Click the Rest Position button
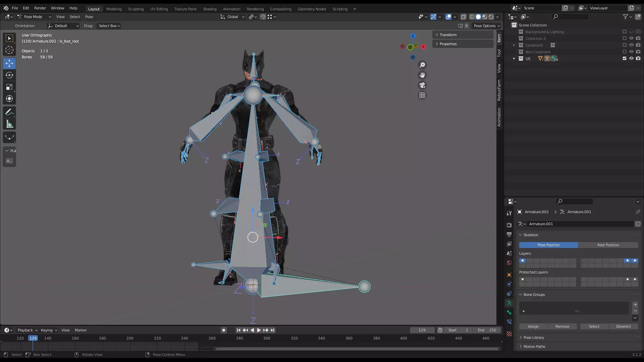This screenshot has width=644, height=362. (608, 245)
